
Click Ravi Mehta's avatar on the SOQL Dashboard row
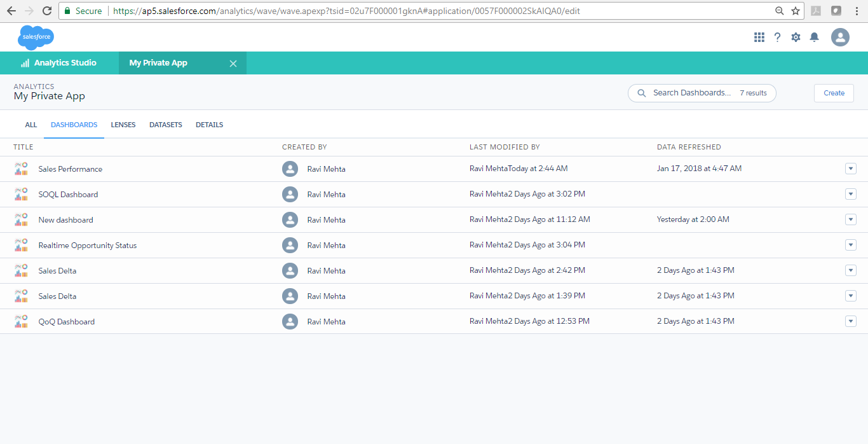pos(290,194)
